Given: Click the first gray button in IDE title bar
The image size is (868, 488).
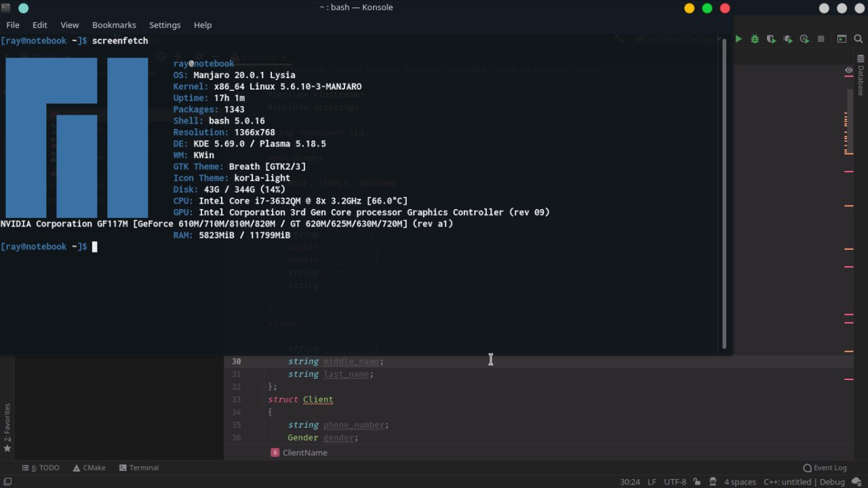Looking at the screenshot, I should click(824, 8).
